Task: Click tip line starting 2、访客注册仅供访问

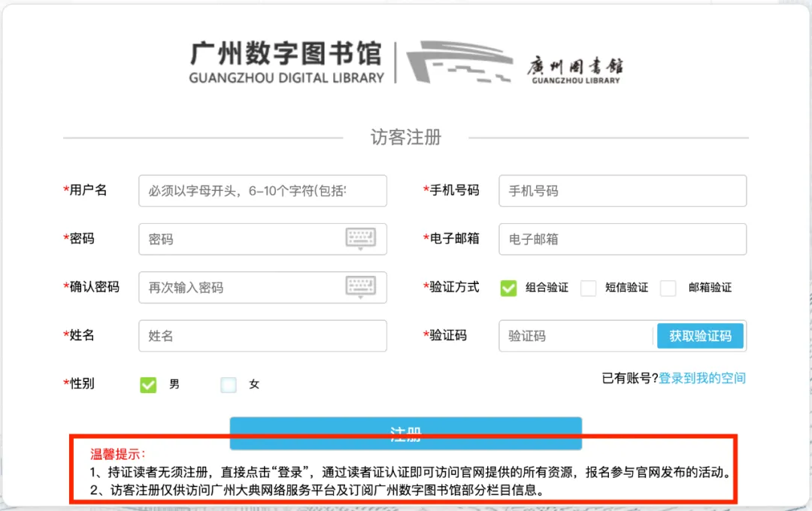Action: click(x=317, y=490)
